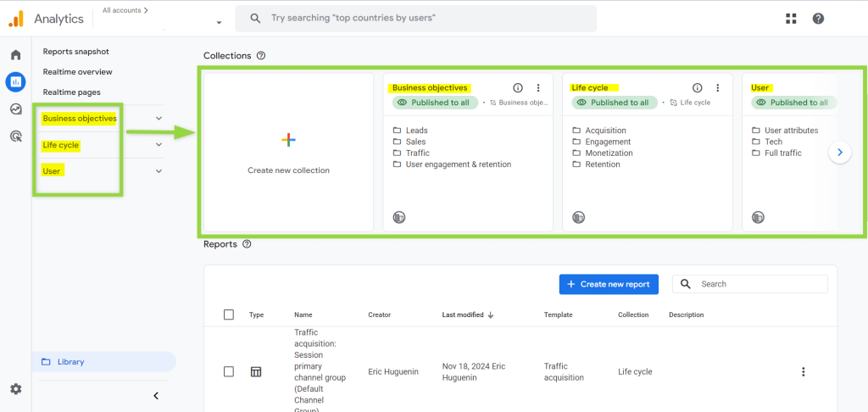Open the Admin gear icon
The height and width of the screenshot is (412, 868).
click(x=15, y=389)
